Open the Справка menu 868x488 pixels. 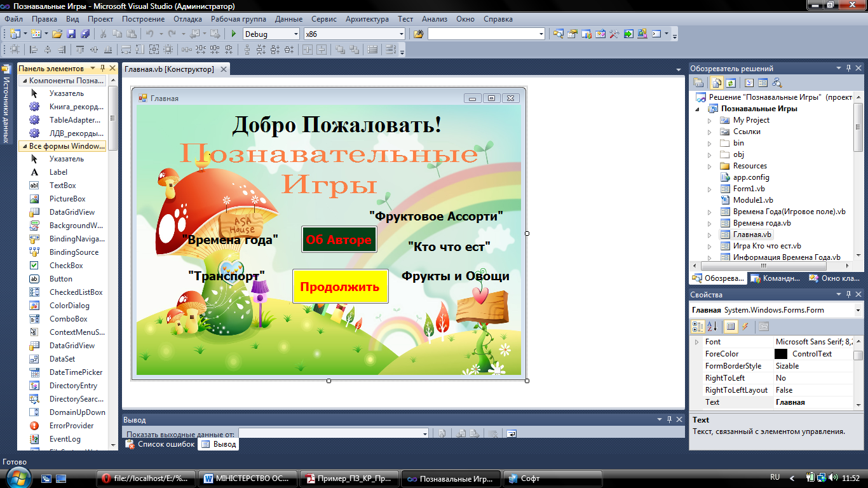point(498,19)
